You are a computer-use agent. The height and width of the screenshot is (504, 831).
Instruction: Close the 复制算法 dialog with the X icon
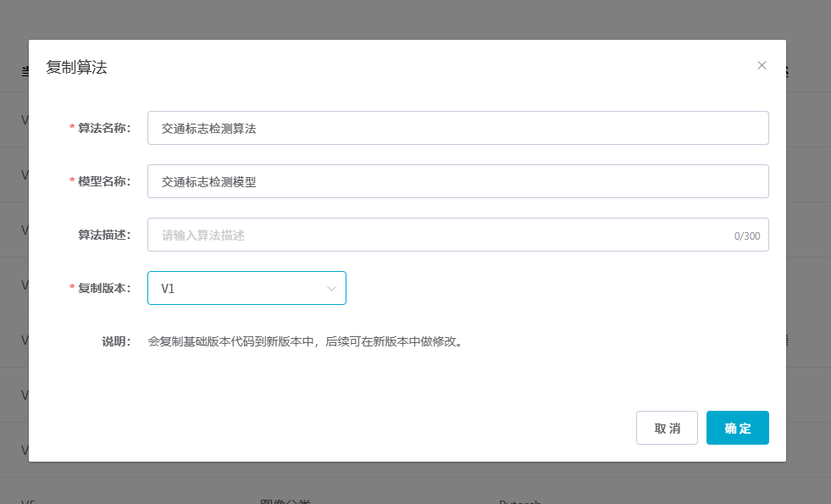click(762, 65)
